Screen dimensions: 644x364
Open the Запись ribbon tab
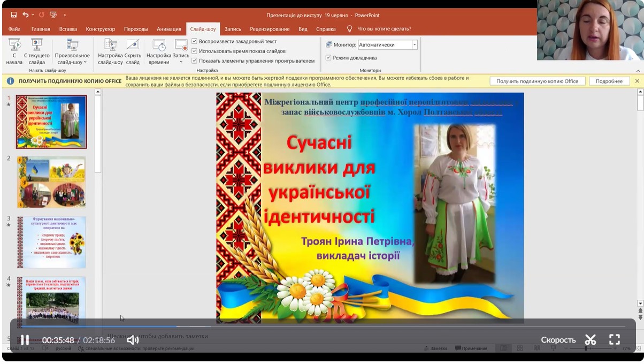pyautogui.click(x=233, y=29)
